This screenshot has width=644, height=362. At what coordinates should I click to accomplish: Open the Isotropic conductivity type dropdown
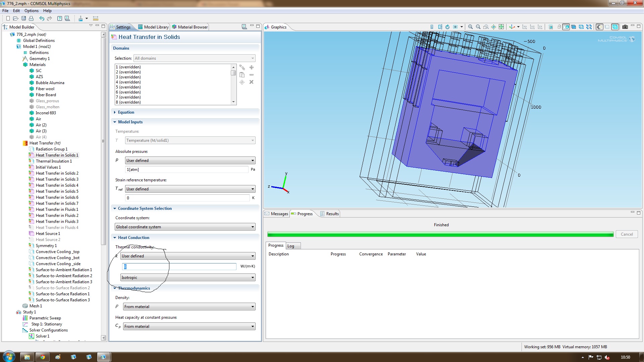coord(188,278)
